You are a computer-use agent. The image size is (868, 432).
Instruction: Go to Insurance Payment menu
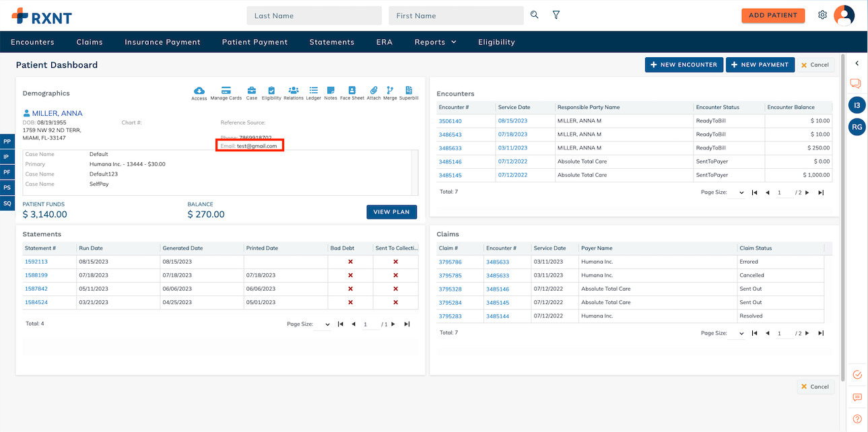(162, 42)
